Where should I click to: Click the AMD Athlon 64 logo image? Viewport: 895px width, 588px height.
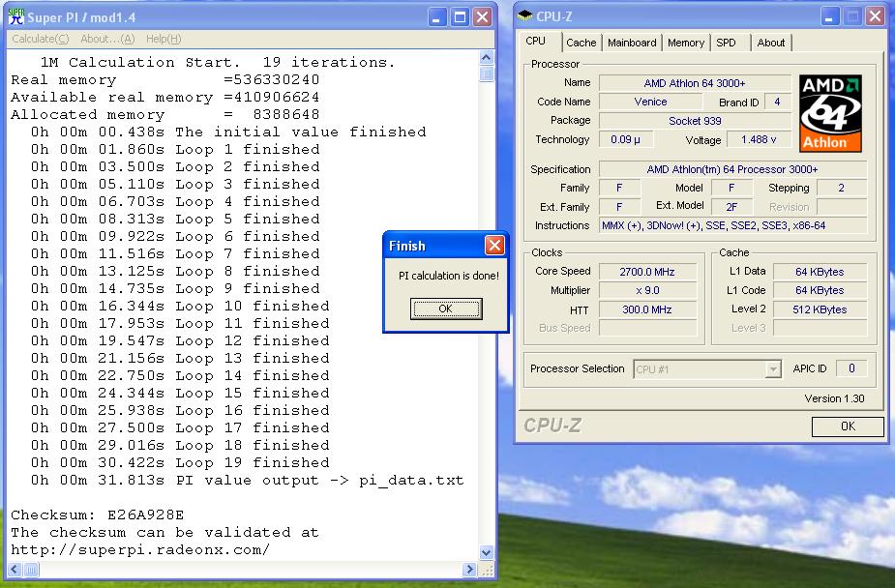(830, 113)
